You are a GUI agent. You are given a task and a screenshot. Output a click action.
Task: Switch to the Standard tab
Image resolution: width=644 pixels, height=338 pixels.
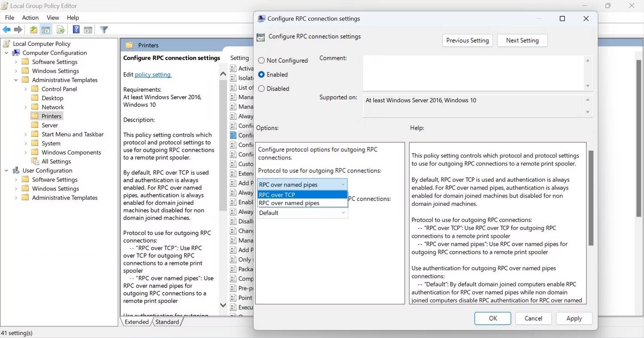(167, 322)
